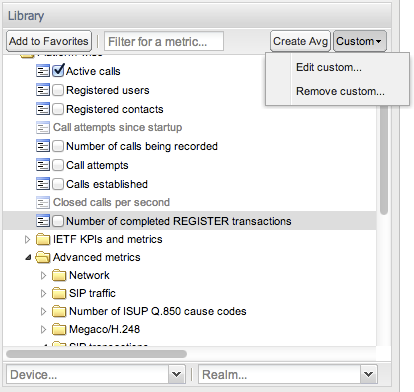Tick the Calls established checkbox
Viewport: 414px width, 392px height.
pos(58,184)
